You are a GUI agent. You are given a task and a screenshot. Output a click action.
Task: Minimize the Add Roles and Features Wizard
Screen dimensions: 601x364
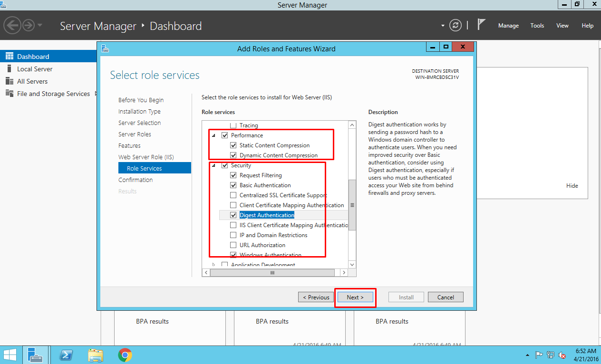click(x=433, y=47)
